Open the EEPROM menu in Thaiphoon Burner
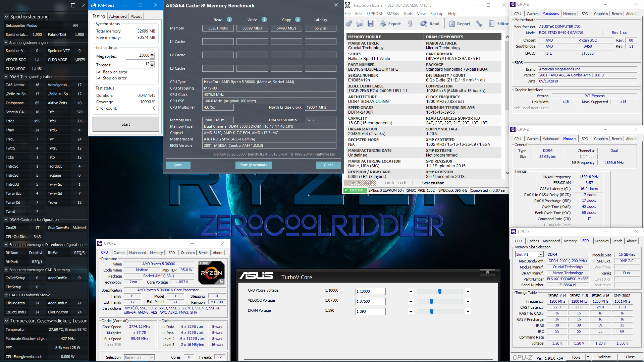Screen dimensions: 644x362 point(374,14)
